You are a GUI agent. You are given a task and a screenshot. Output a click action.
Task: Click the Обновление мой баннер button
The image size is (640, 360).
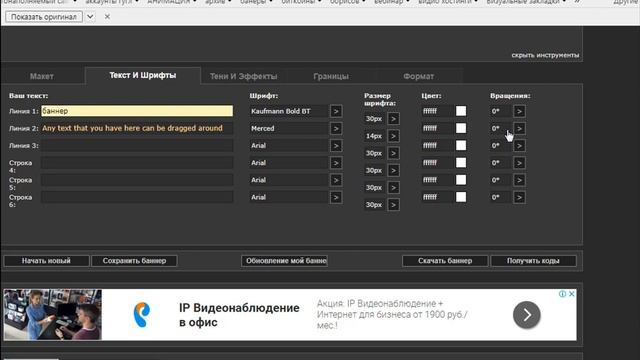pyautogui.click(x=284, y=261)
